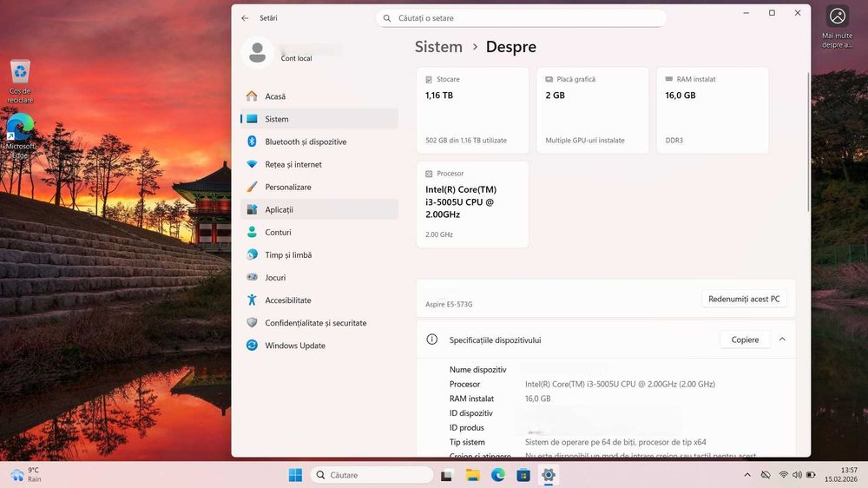Click the search magnifier in settings box
Viewport: 868px width, 488px height.
(387, 18)
